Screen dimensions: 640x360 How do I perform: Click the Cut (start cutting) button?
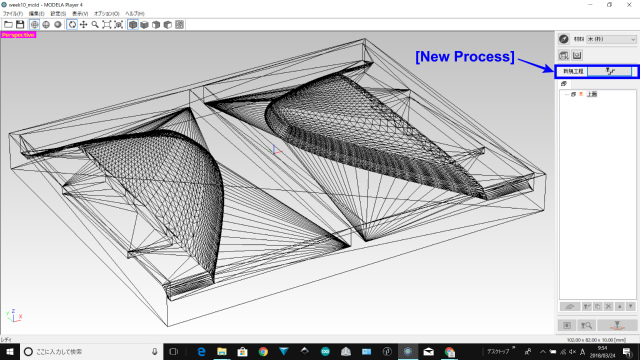point(617,325)
